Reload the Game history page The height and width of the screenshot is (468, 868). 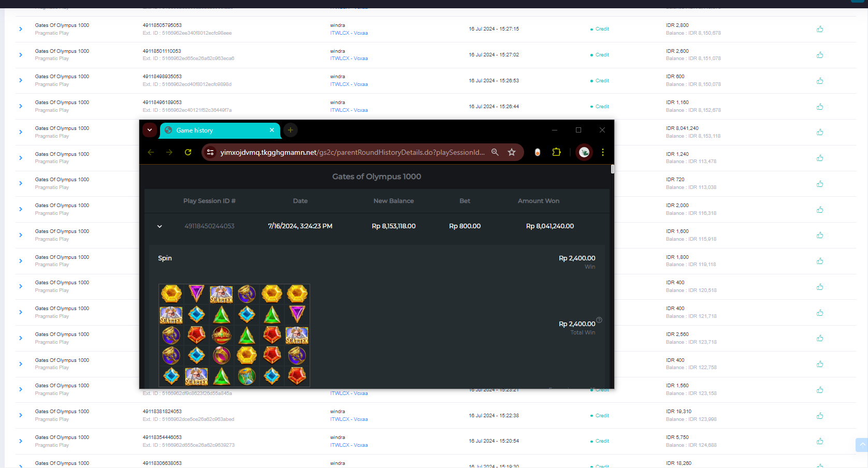tap(188, 152)
